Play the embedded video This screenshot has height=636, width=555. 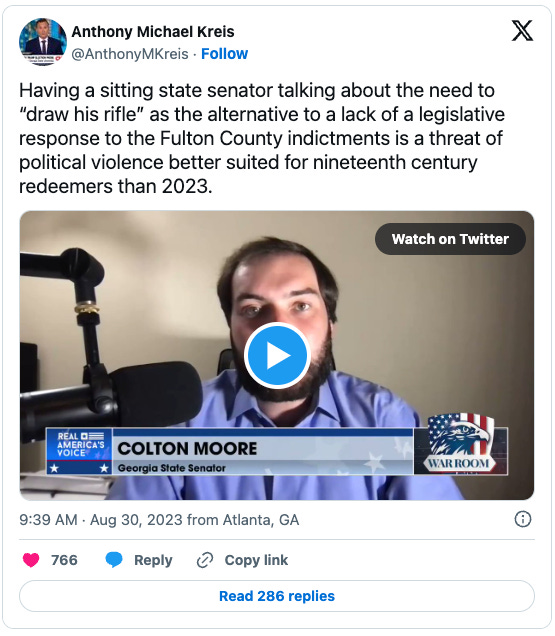point(277,355)
